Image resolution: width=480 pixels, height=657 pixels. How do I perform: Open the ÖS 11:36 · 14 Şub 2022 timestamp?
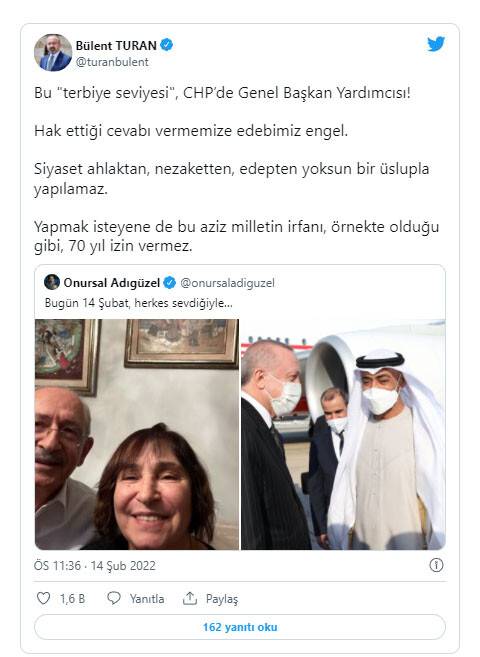(95, 566)
